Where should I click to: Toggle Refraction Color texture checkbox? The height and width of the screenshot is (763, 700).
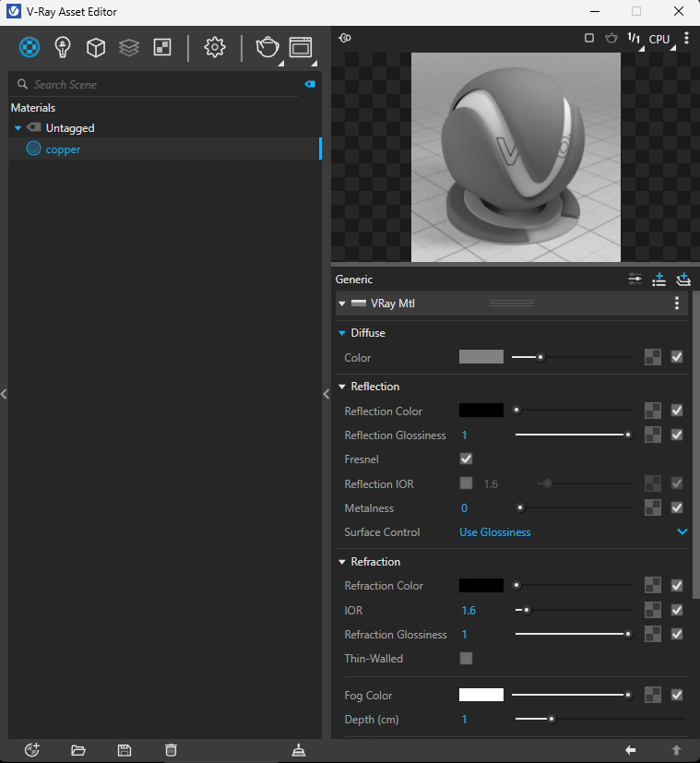[x=677, y=585]
